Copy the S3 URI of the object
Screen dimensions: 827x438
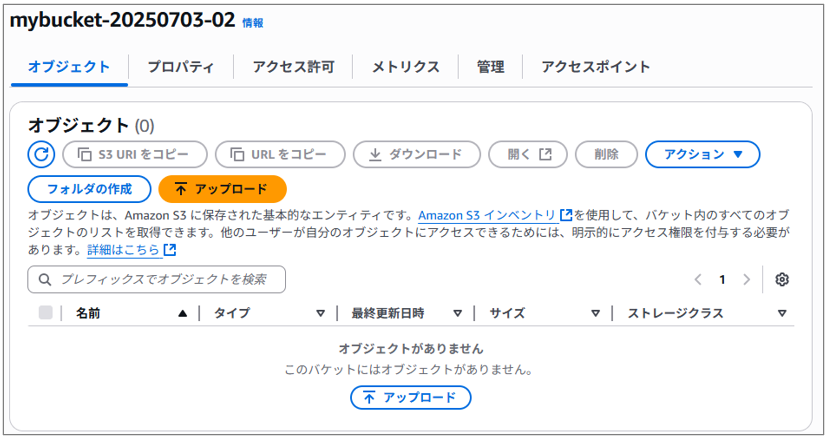[x=135, y=154]
